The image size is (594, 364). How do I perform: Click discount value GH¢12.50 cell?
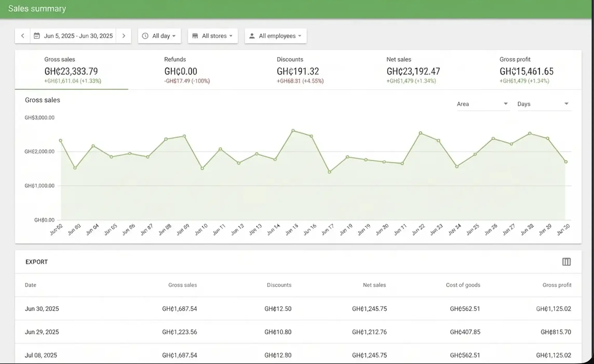click(x=278, y=309)
